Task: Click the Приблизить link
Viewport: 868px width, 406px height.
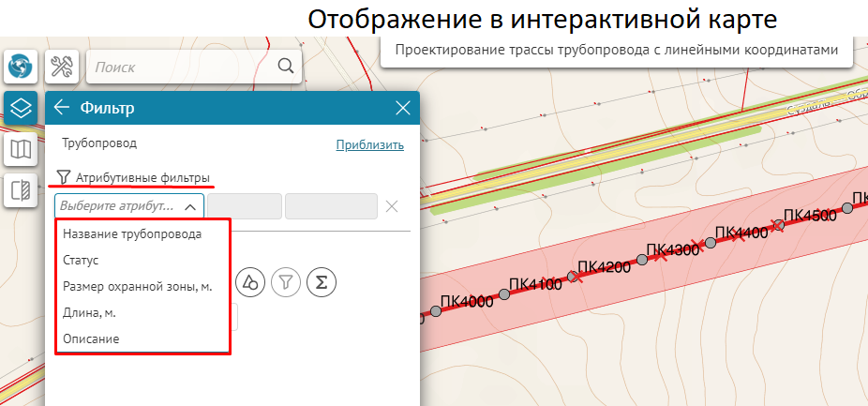Action: click(369, 144)
